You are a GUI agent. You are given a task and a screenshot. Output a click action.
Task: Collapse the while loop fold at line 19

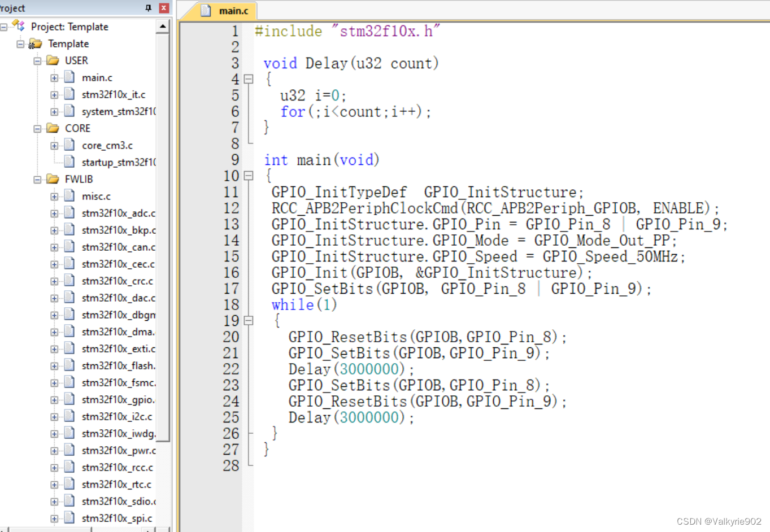(249, 321)
